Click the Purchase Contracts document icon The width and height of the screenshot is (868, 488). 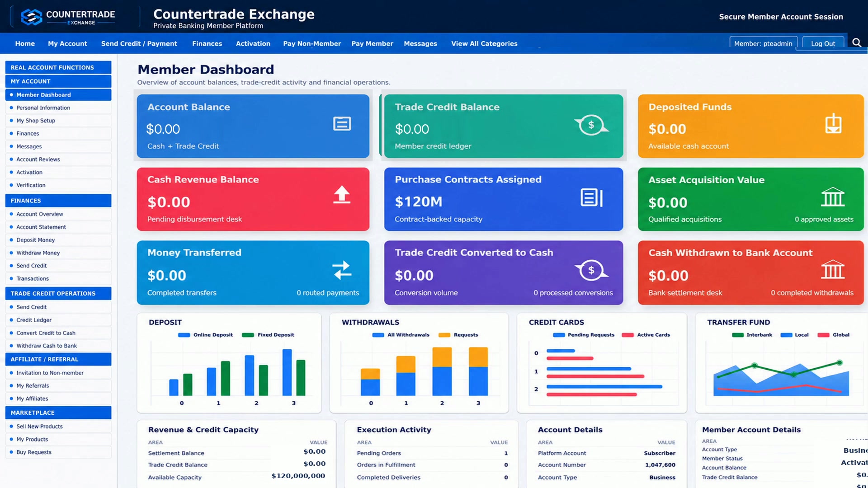pos(591,197)
